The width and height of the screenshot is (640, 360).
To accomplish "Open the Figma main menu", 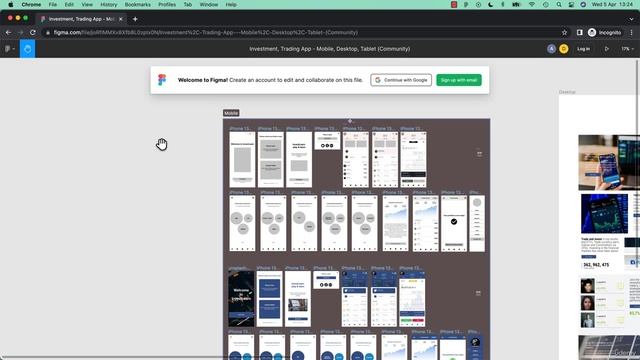I will click(x=9, y=49).
